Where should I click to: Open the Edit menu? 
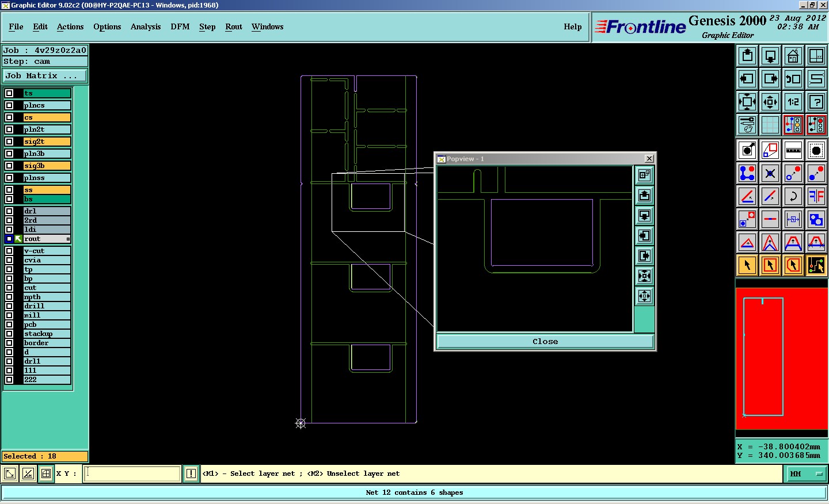40,26
